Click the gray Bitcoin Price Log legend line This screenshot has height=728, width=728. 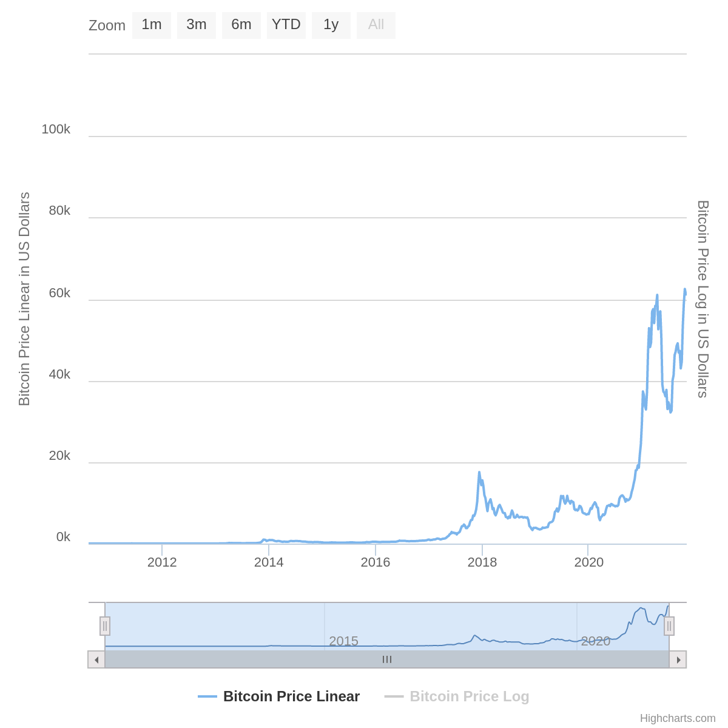[394, 696]
